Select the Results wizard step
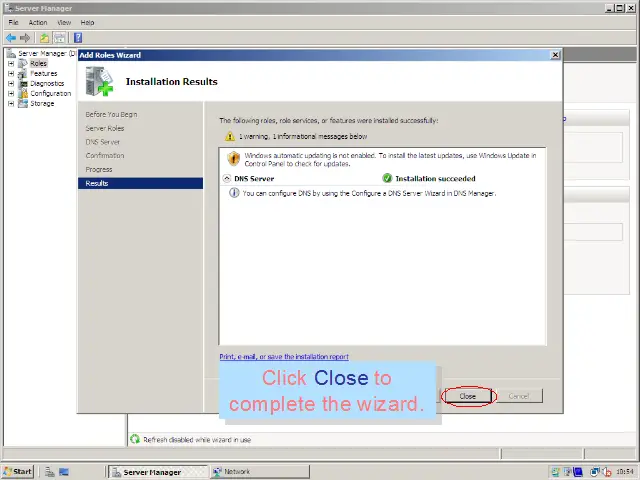 pos(140,183)
